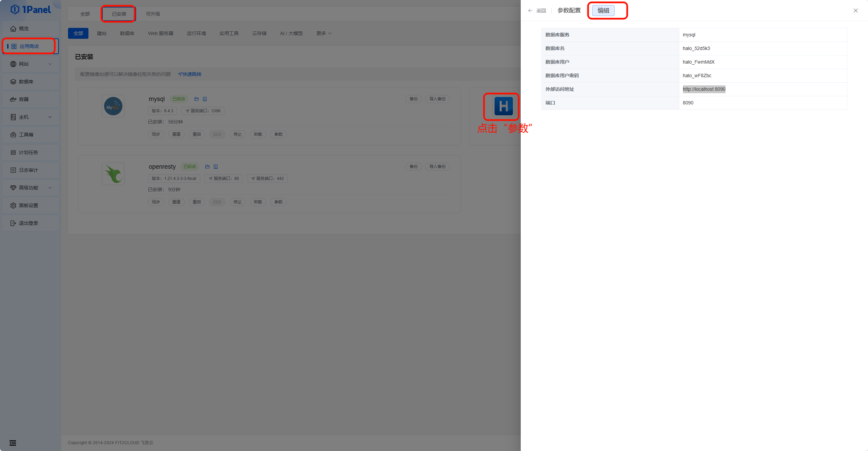This screenshot has width=868, height=451.
Task: Switch to the 可升级 tab
Action: click(x=153, y=14)
